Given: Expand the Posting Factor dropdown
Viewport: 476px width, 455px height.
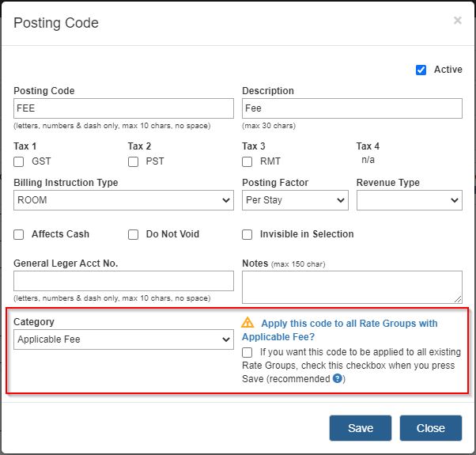Looking at the screenshot, I should point(295,200).
